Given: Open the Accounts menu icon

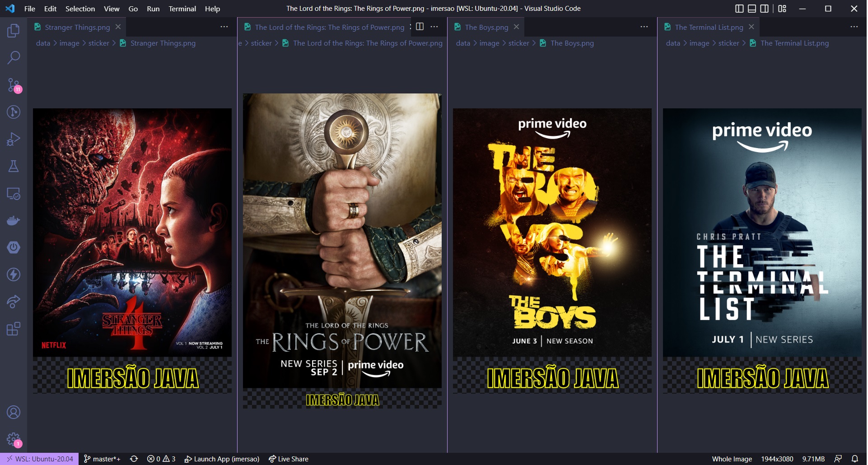Looking at the screenshot, I should tap(14, 412).
